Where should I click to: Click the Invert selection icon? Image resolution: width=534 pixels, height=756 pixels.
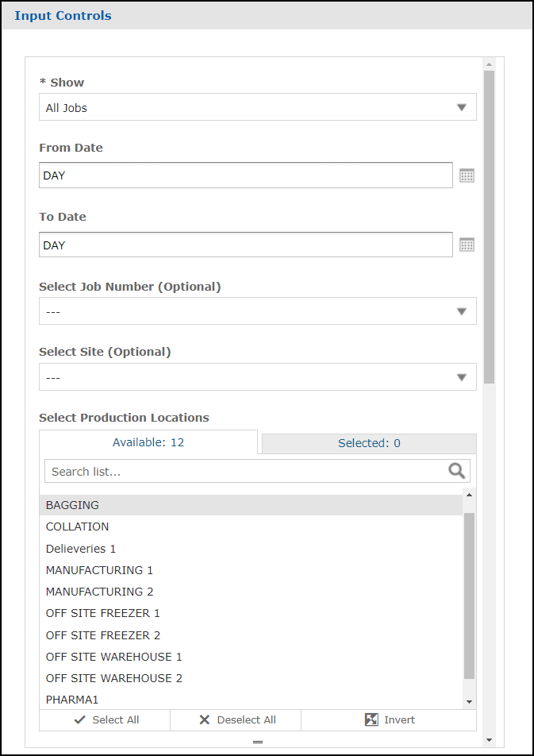click(371, 719)
